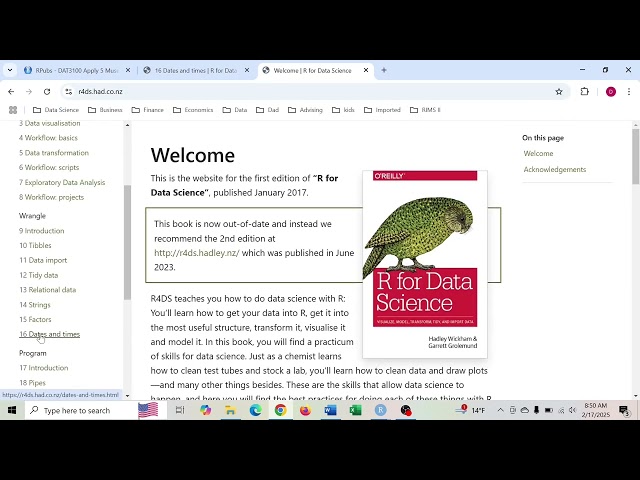Open the Data Science bookmarks folder
This screenshot has height=480, width=640.
[55, 110]
